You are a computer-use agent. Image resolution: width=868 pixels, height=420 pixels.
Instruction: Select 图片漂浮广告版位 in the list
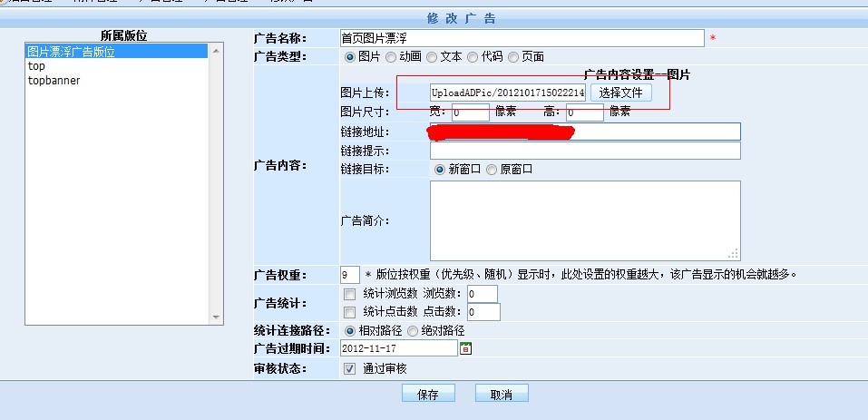(116, 53)
